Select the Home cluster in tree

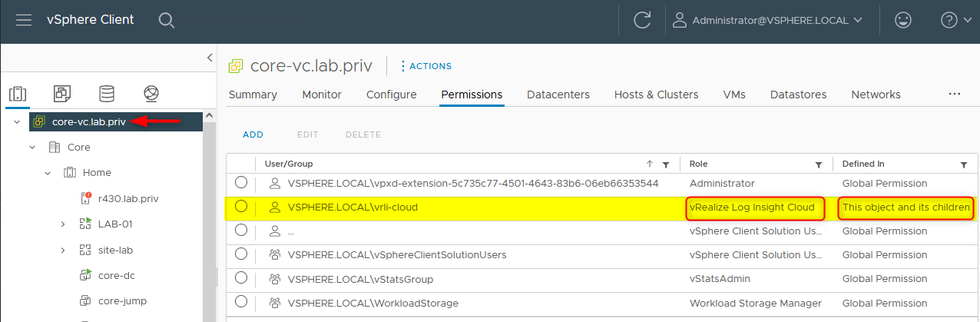click(x=97, y=173)
